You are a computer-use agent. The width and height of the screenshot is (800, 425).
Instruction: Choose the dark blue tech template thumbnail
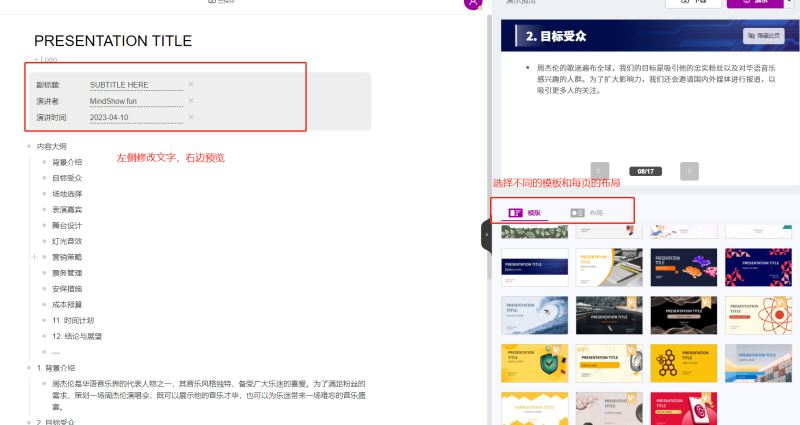[x=535, y=267]
